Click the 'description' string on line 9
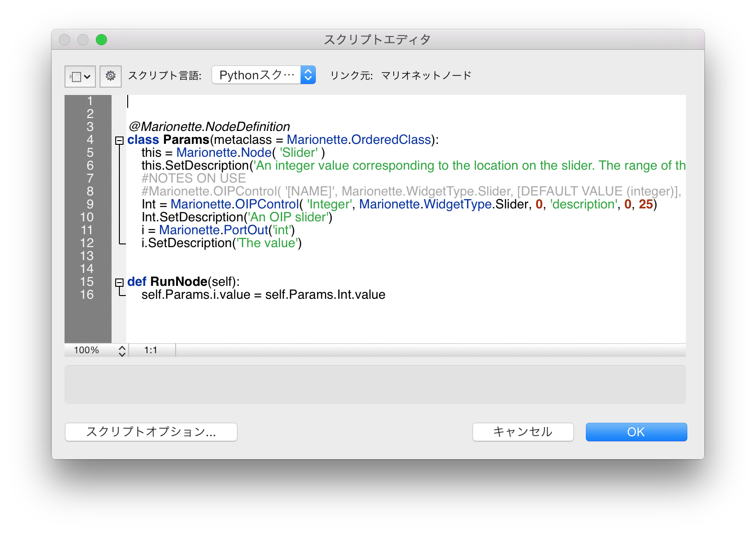The width and height of the screenshot is (756, 533). (584, 204)
